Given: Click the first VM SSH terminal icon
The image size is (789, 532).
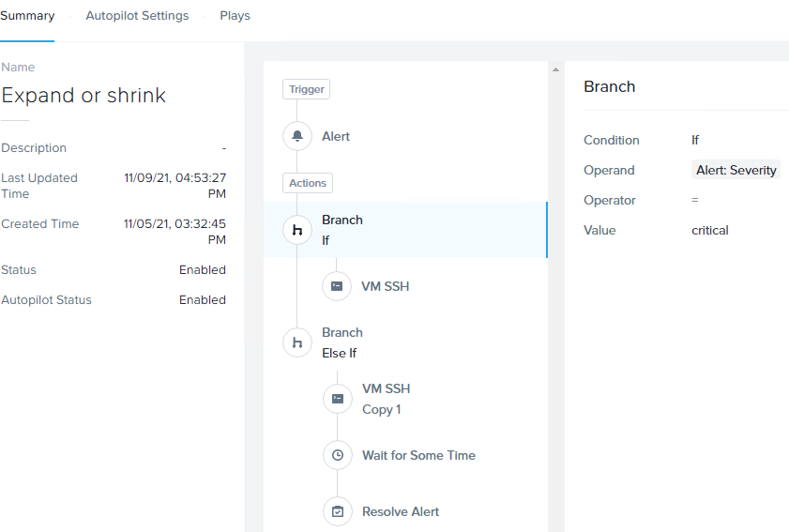Looking at the screenshot, I should click(337, 286).
